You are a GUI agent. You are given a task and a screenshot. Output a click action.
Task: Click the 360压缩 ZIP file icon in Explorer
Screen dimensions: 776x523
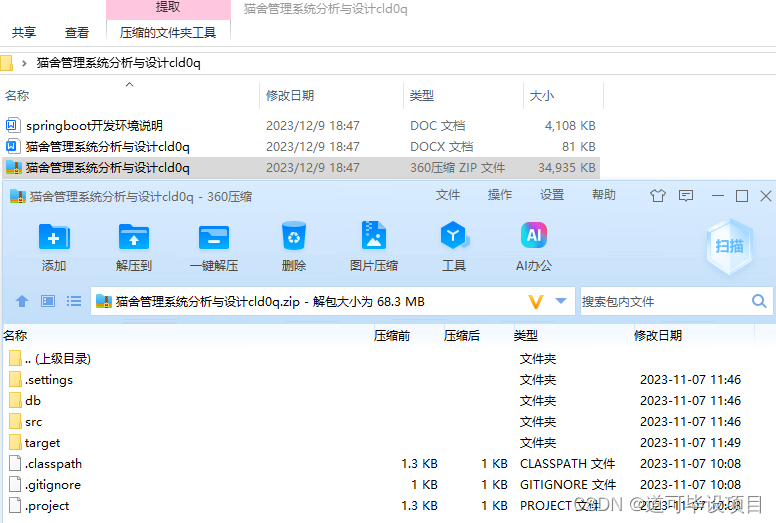click(13, 167)
